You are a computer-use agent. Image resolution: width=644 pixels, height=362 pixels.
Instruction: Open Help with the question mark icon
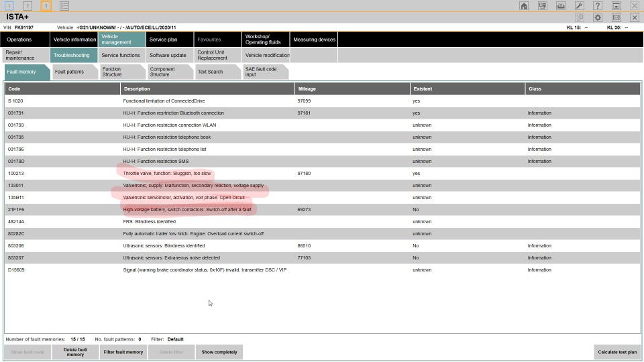(598, 5)
